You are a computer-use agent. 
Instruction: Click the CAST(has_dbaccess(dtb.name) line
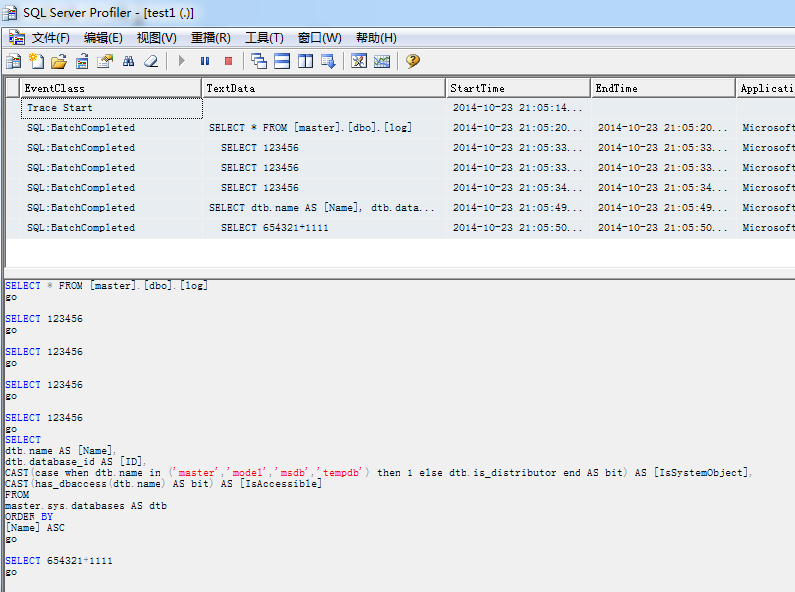pos(163,484)
